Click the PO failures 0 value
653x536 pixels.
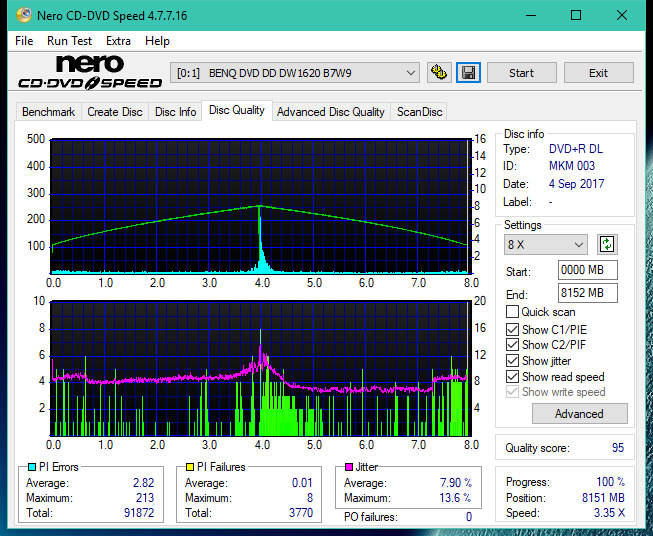point(469,517)
